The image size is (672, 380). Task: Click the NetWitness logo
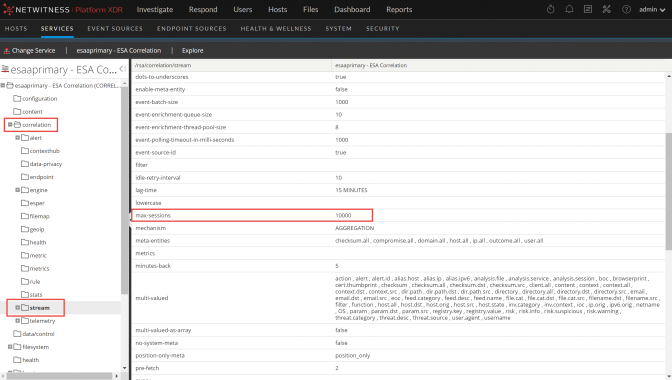point(63,9)
